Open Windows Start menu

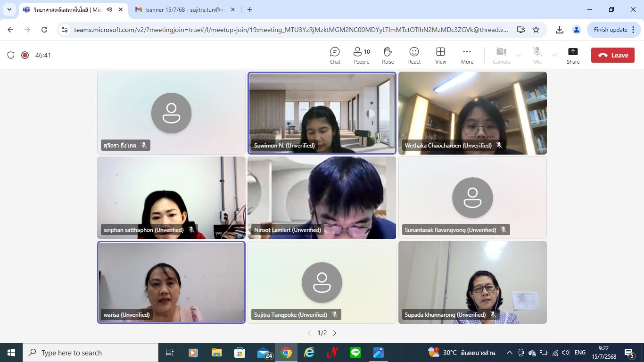(x=11, y=353)
